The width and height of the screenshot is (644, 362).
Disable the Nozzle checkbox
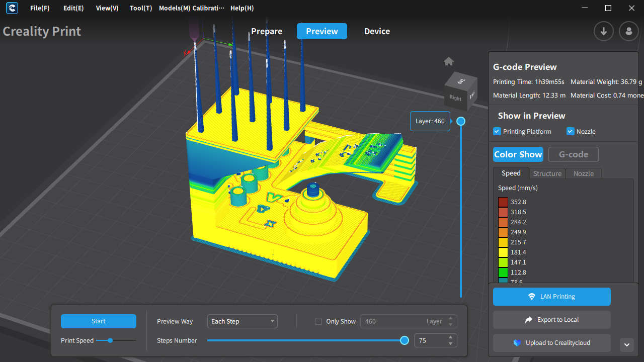point(571,132)
